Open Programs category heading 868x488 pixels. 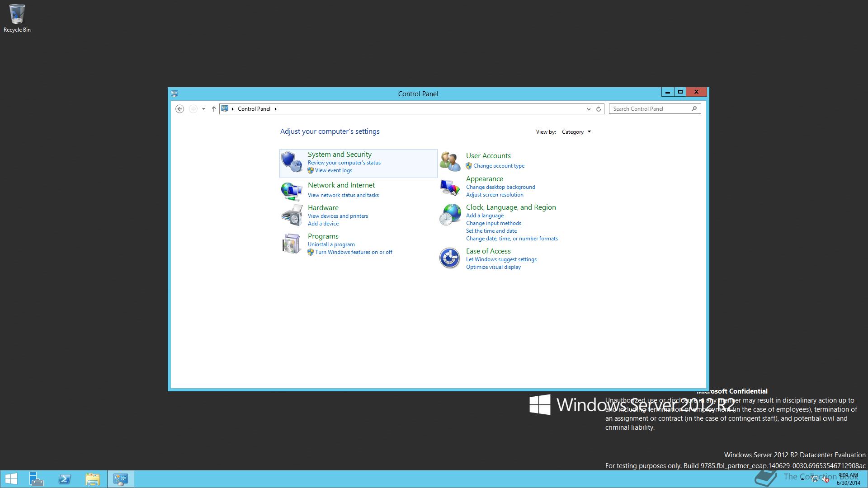(x=323, y=236)
